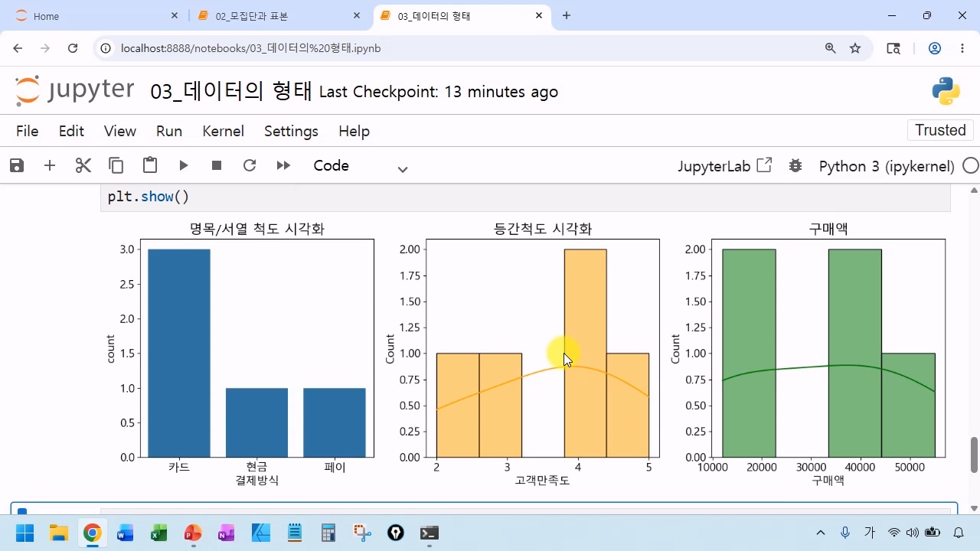
Task: Click the microphone icon in system tray
Action: pyautogui.click(x=845, y=533)
